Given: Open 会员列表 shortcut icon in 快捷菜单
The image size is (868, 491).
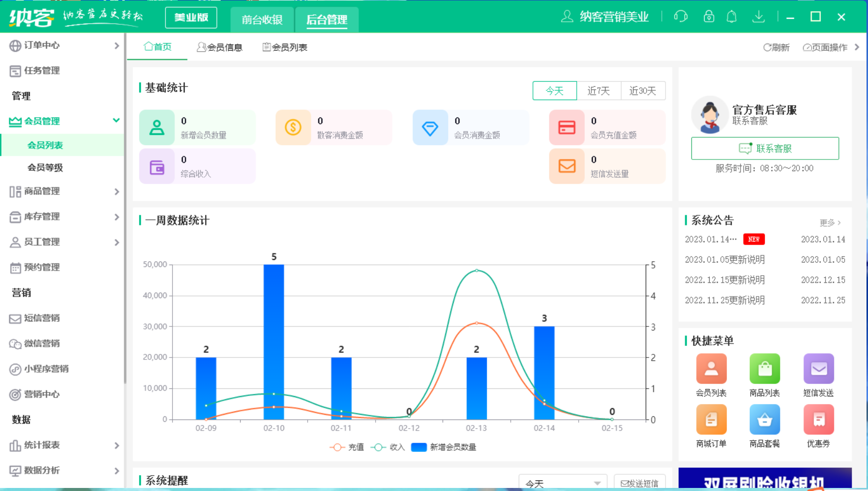Looking at the screenshot, I should [711, 369].
